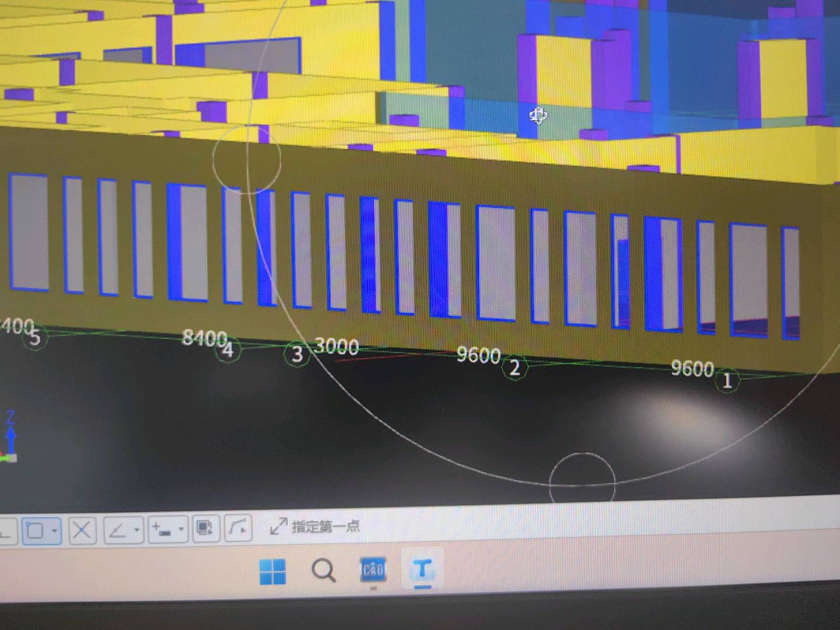
Task: Open the object snap mode dropdown arrow
Action: 54,531
